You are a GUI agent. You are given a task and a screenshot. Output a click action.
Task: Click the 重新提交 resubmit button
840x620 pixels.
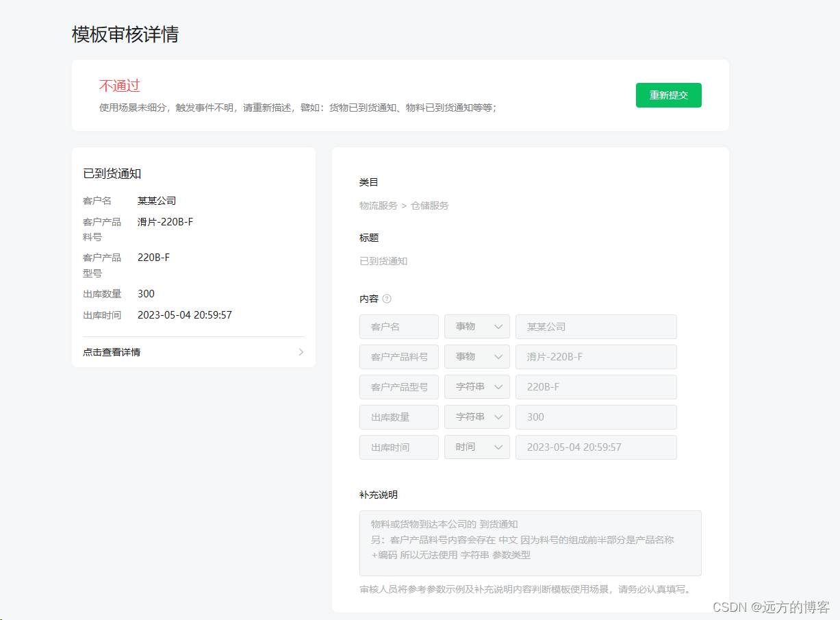[x=668, y=95]
